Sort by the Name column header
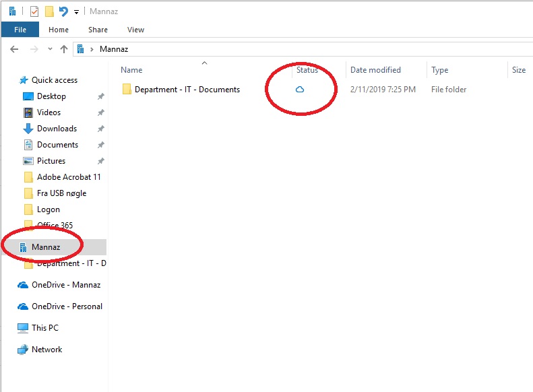The image size is (533, 392). pos(131,70)
